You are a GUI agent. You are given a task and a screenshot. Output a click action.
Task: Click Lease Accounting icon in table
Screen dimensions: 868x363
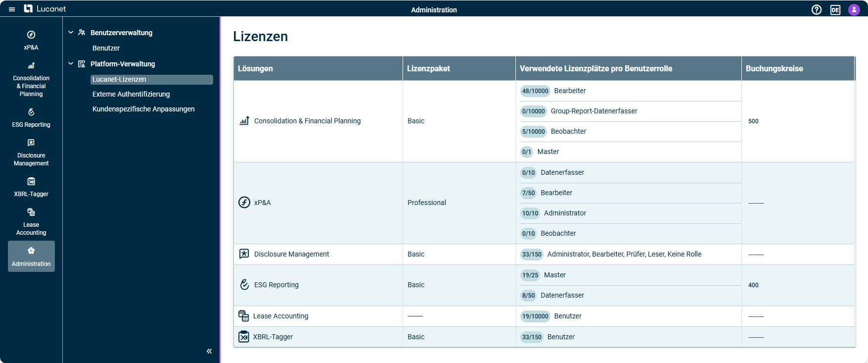(244, 316)
